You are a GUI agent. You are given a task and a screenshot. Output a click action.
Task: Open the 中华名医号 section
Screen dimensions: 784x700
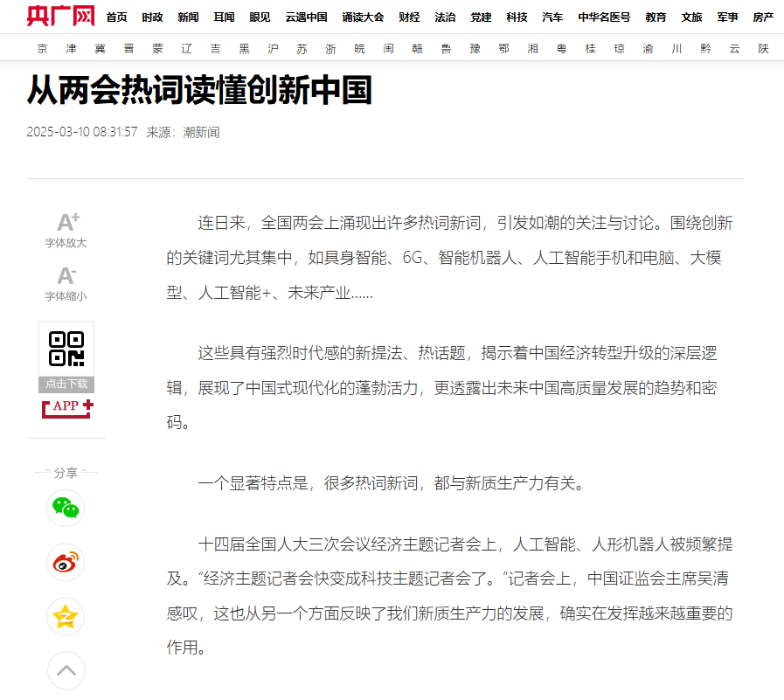pyautogui.click(x=604, y=17)
